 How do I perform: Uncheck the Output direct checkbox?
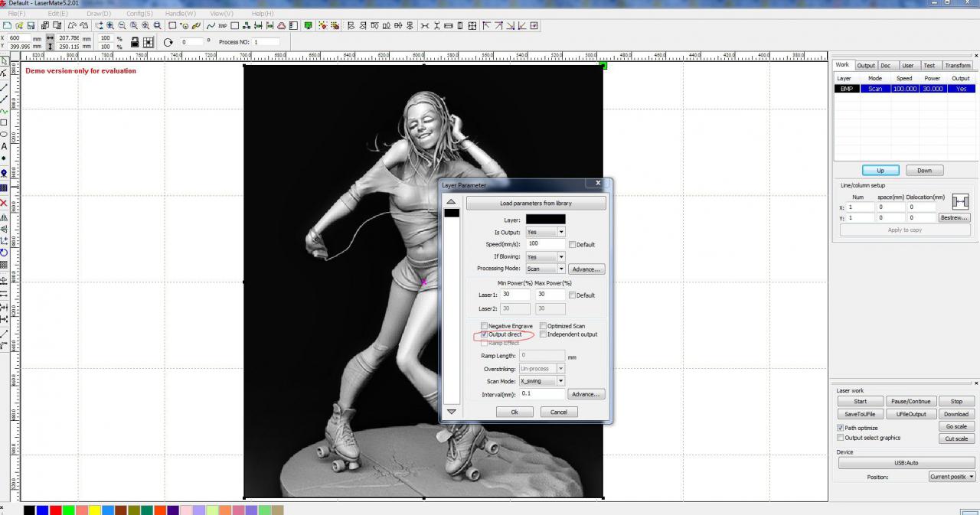(484, 334)
